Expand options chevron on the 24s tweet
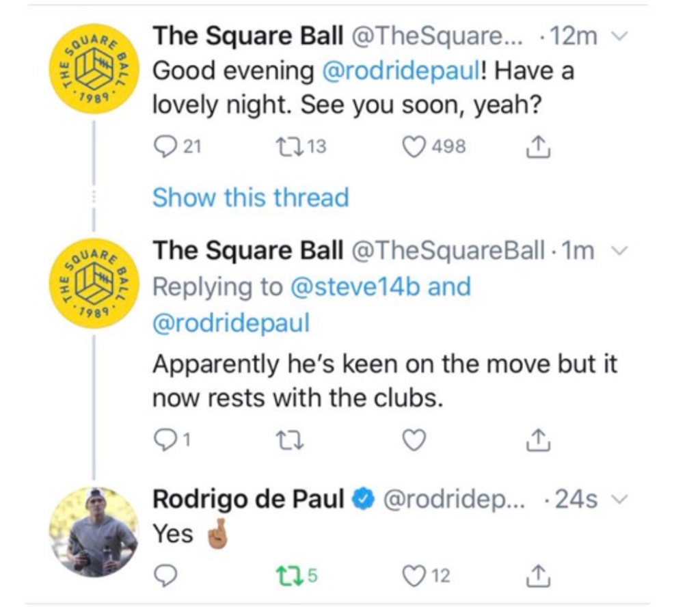Viewport: 700px width, 607px height. (x=619, y=500)
